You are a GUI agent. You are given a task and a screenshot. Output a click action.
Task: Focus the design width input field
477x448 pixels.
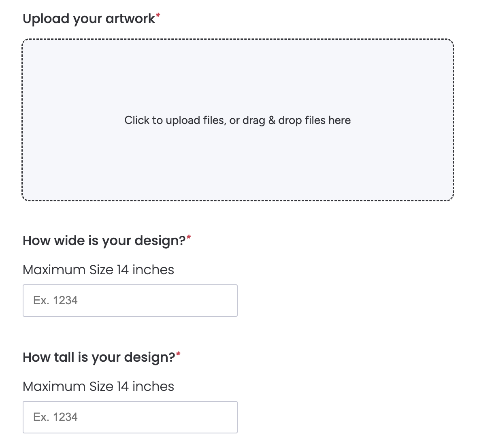(x=130, y=301)
